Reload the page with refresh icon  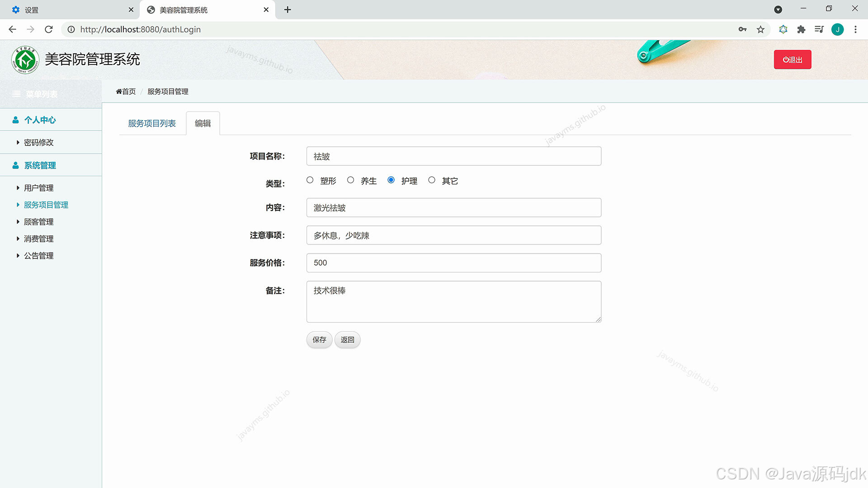(49, 29)
